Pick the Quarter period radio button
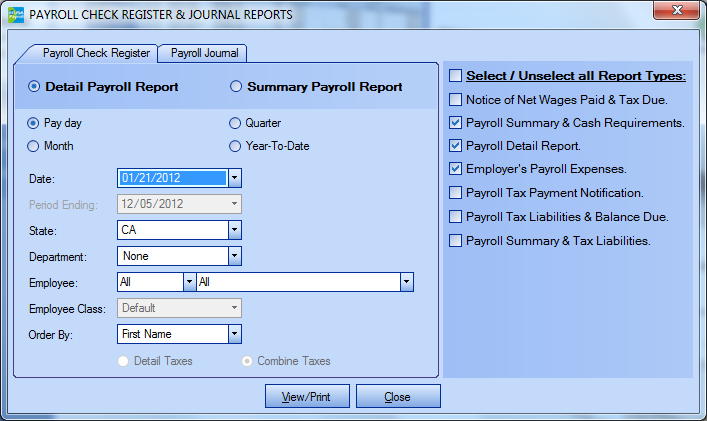This screenshot has width=707, height=421. [x=237, y=123]
